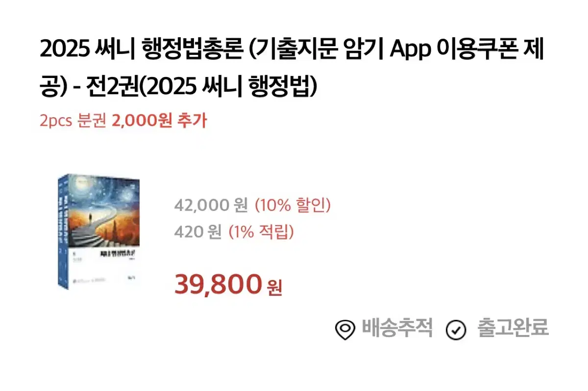Screen dimensions: 588x391
Task: Click the red 39,800 final price
Action: 218,284
